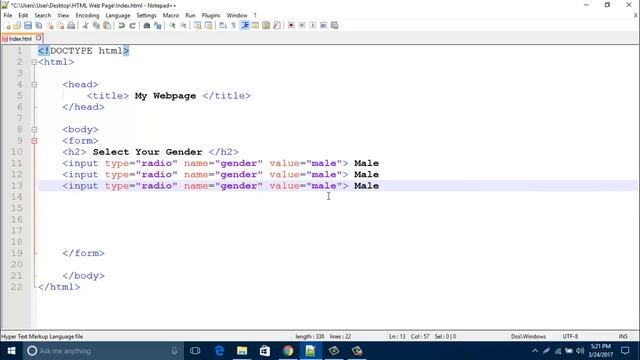Click the DOCTYPE html declaration on line 1

click(x=84, y=51)
